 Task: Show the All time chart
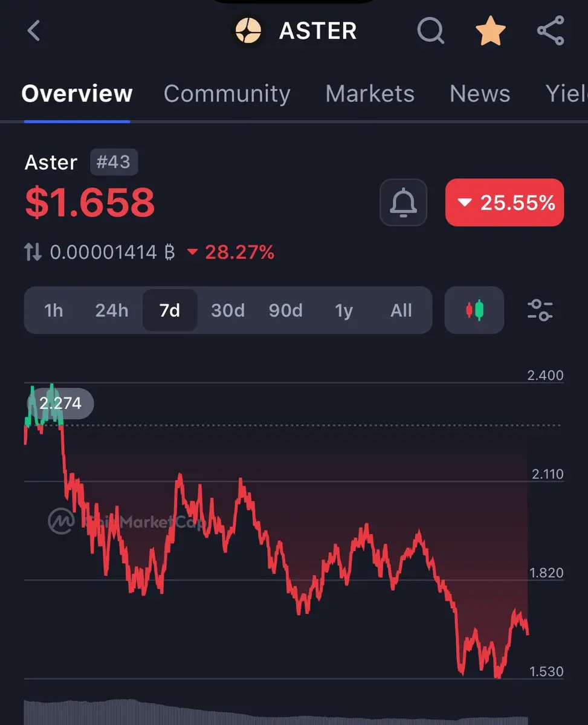tap(401, 311)
